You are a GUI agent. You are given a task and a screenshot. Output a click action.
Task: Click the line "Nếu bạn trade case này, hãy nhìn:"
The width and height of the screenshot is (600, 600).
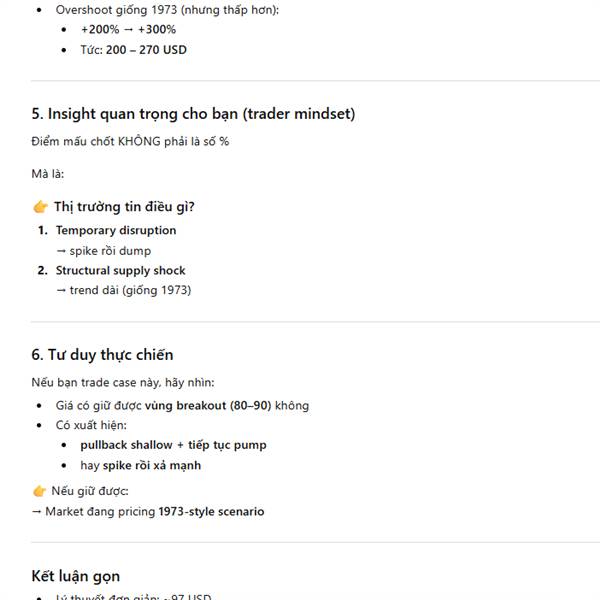click(123, 382)
